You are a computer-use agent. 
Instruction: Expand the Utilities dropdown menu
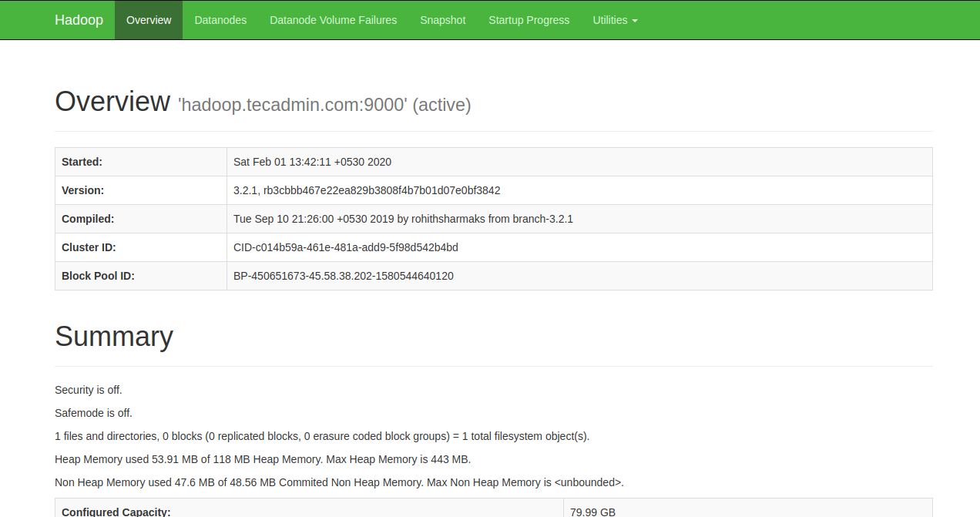click(615, 20)
